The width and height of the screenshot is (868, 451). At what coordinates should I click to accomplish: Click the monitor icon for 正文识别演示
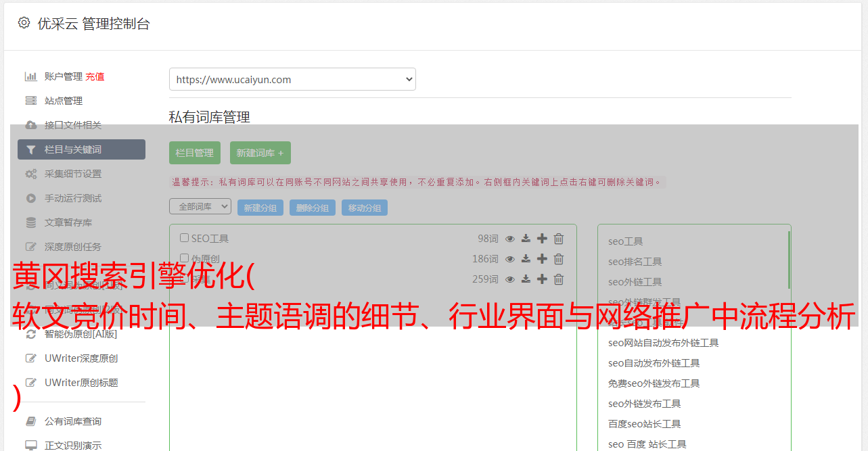coord(30,446)
